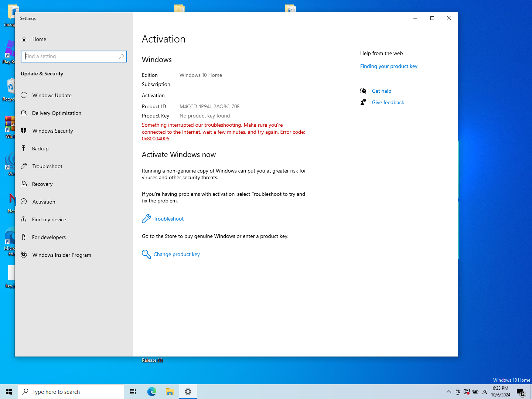This screenshot has height=399, width=532.
Task: Click the network icon in system tray
Action: [485, 392]
